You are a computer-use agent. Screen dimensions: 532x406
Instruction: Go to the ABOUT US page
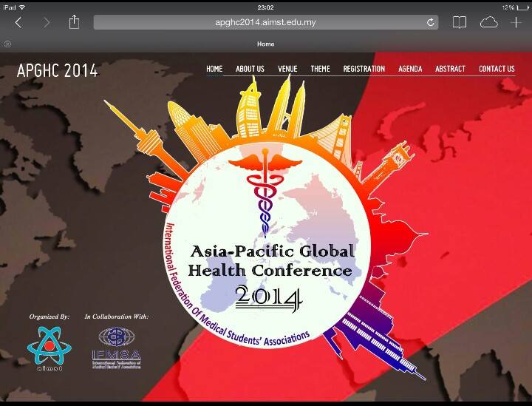pos(250,69)
